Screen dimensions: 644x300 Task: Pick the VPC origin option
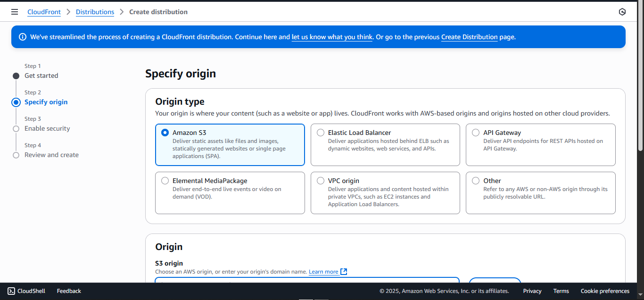click(x=321, y=181)
